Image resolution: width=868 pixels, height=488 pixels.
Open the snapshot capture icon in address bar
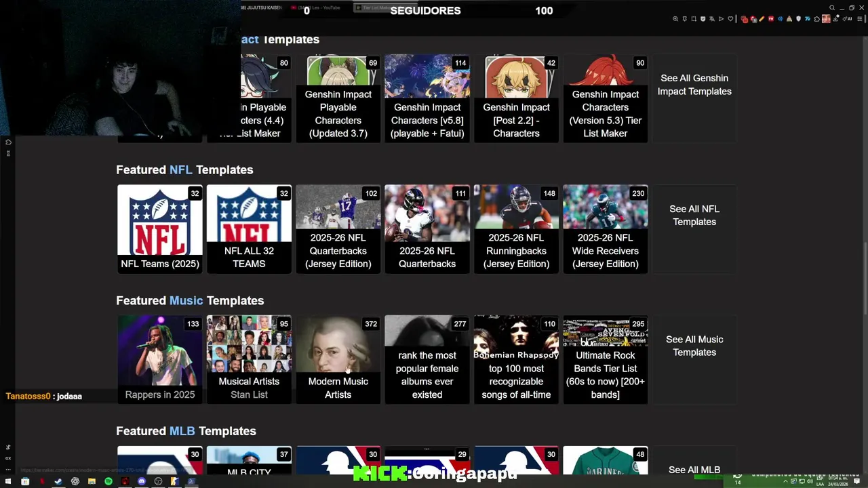point(694,19)
